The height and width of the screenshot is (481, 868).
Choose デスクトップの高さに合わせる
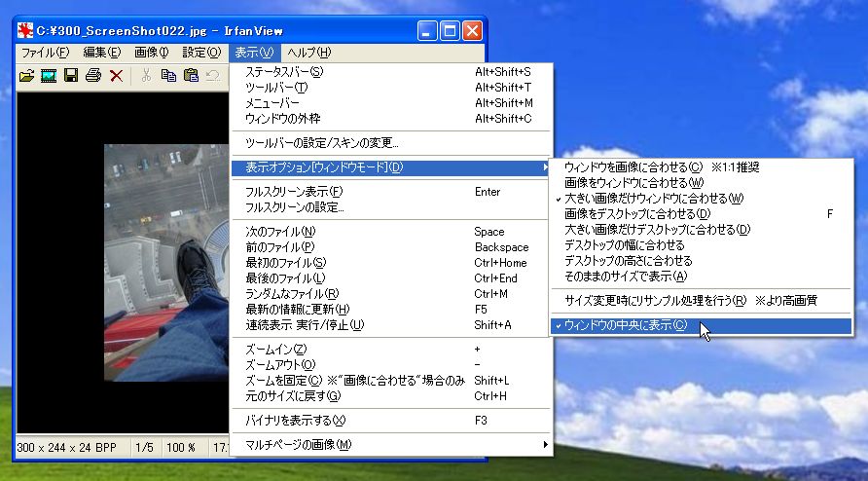(701, 260)
